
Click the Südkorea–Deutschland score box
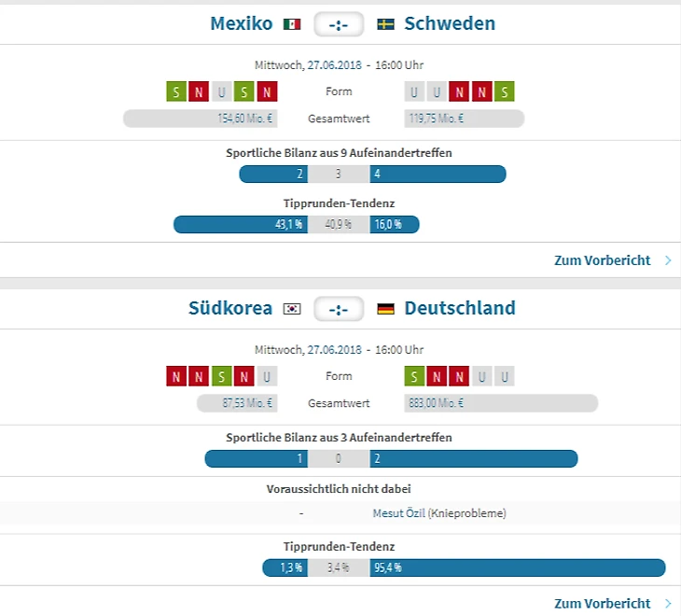click(339, 309)
